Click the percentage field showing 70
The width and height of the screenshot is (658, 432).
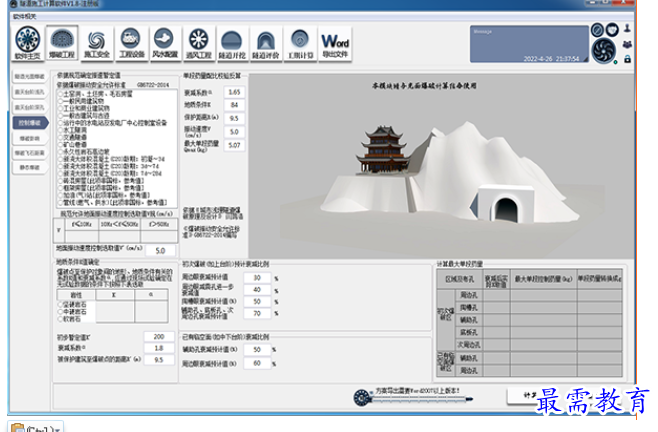point(257,313)
